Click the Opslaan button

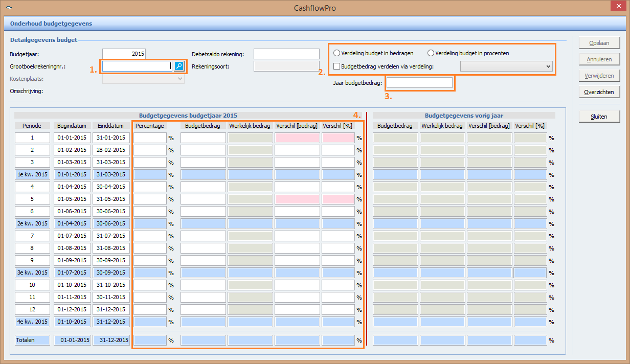[x=599, y=43]
